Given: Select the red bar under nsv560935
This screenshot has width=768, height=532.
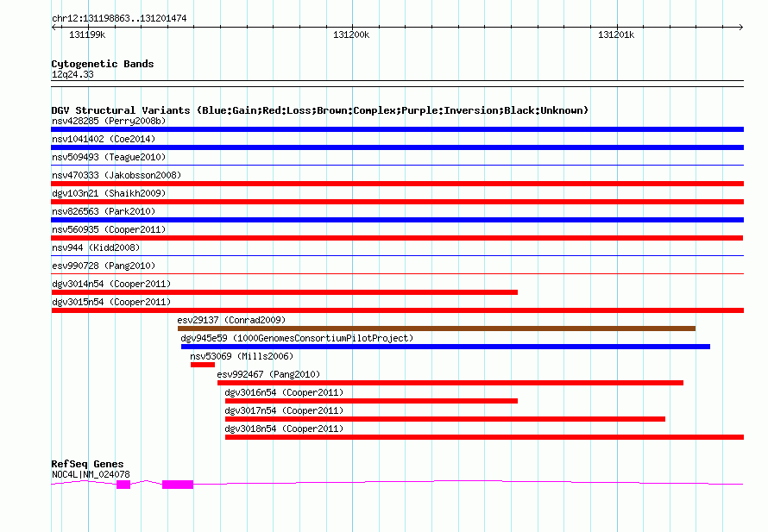Looking at the screenshot, I should [397, 238].
